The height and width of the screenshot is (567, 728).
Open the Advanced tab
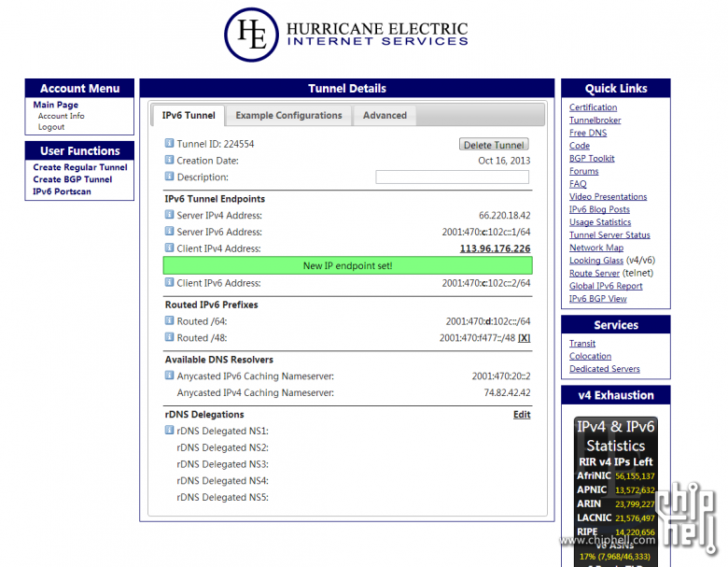pyautogui.click(x=385, y=115)
